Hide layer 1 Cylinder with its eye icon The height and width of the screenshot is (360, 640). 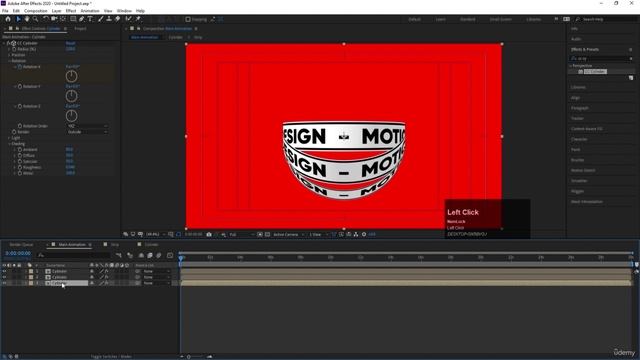tap(4, 271)
